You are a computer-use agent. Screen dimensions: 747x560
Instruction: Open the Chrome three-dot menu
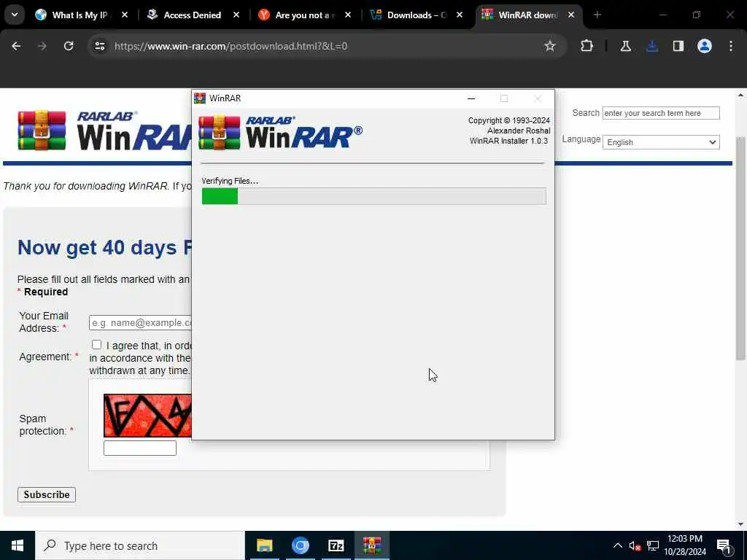(731, 46)
